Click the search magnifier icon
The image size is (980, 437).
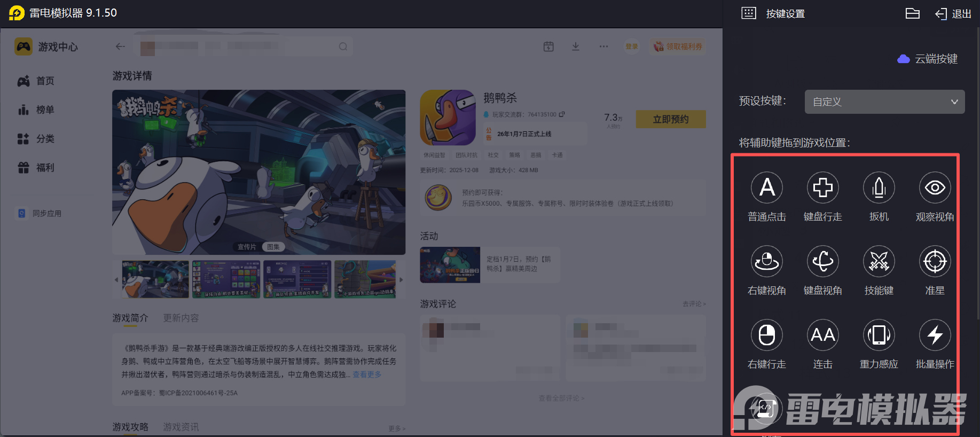pyautogui.click(x=343, y=46)
